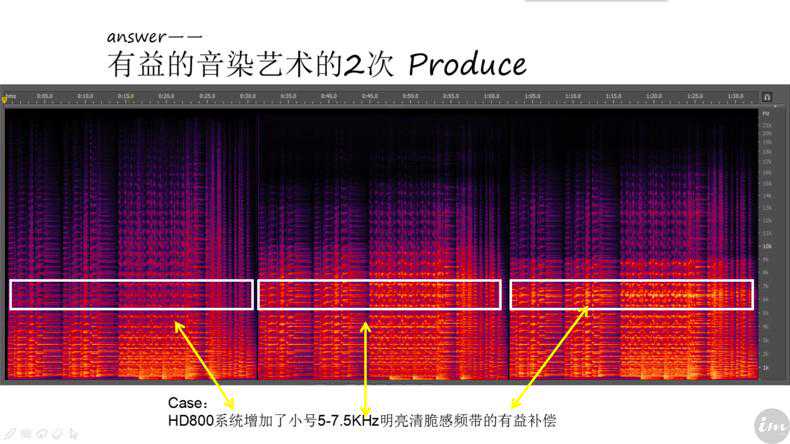790x444 pixels.
Task: Click the 1:00.0 mark on the time ruler
Action: [x=491, y=97]
